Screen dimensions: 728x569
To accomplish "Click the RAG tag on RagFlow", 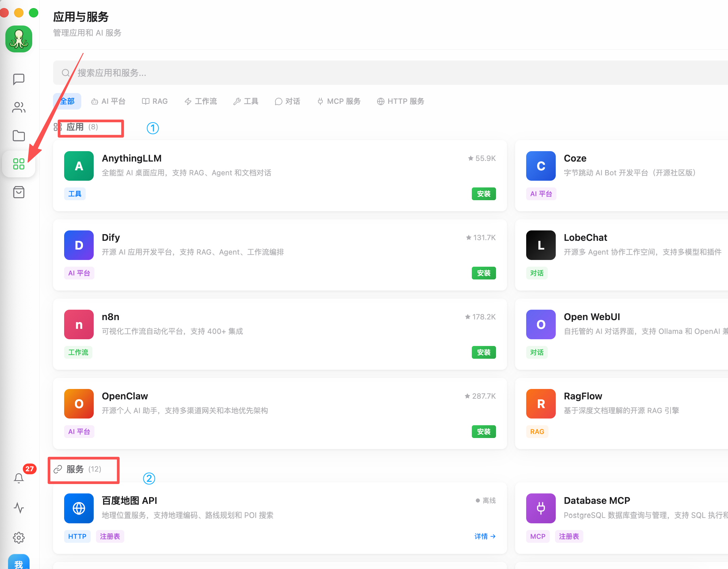I will click(537, 432).
